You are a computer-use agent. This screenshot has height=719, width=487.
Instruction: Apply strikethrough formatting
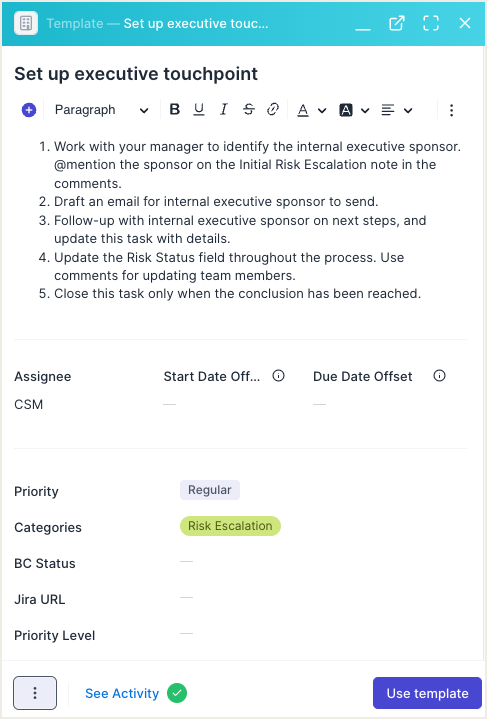[249, 110]
